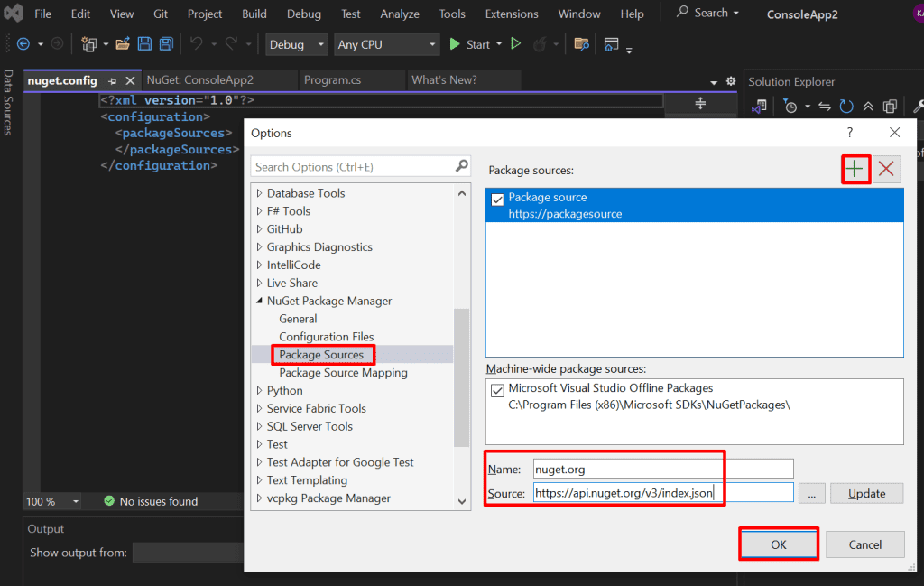Open the Extensions menu
924x586 pixels.
click(512, 14)
